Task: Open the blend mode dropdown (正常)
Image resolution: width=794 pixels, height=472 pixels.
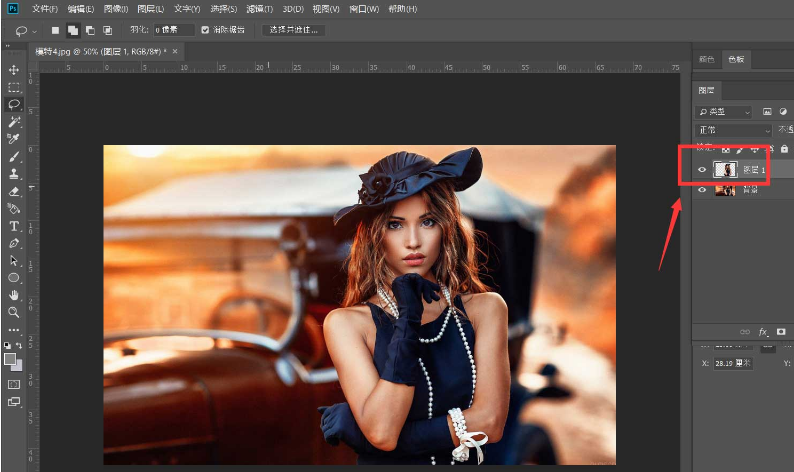Action: (734, 130)
